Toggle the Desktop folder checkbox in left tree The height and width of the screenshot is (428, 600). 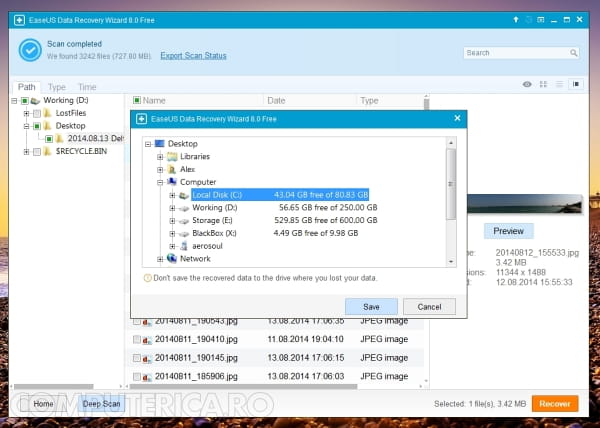point(37,126)
